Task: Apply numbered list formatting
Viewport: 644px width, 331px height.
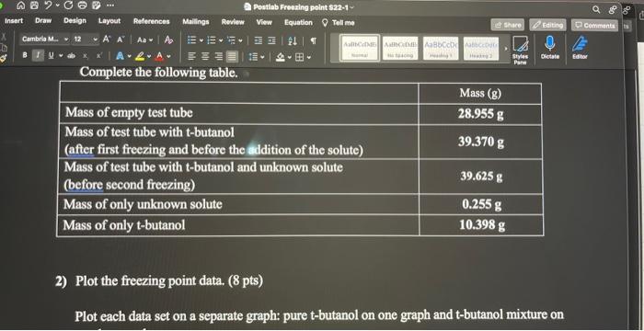Action: pos(211,40)
